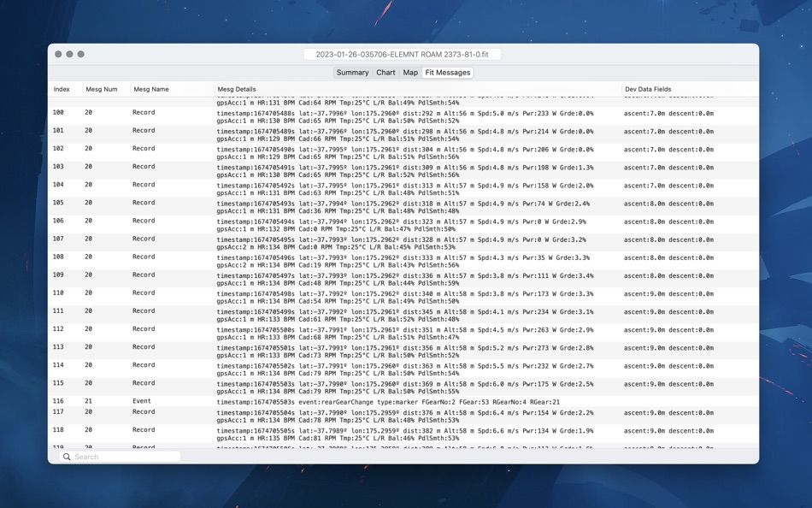Select row with index 108
This screenshot has height=508, width=812.
(x=403, y=261)
